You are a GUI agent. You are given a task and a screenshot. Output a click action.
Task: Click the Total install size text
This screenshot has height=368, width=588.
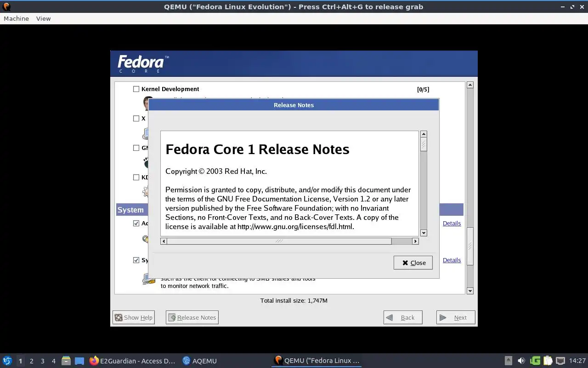click(x=294, y=300)
